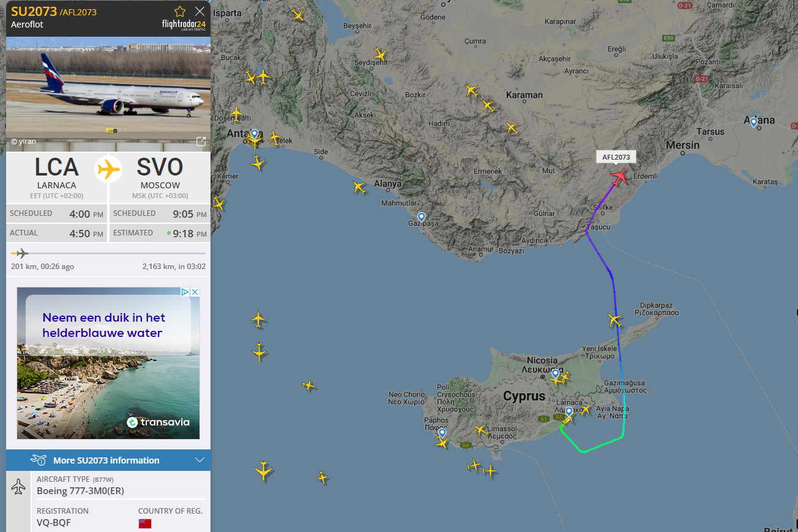Click the aircraft type icon beside Boeing 777
The image size is (798, 532).
point(18,487)
